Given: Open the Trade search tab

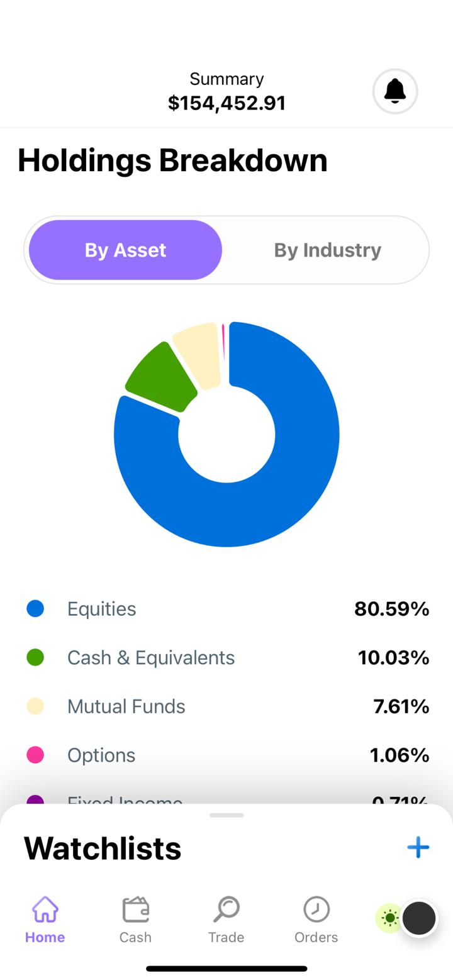Looking at the screenshot, I should tap(226, 920).
